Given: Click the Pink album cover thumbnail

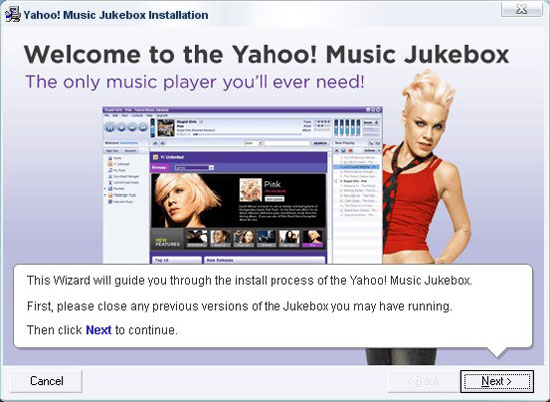Looking at the screenshot, I should coord(250,190).
